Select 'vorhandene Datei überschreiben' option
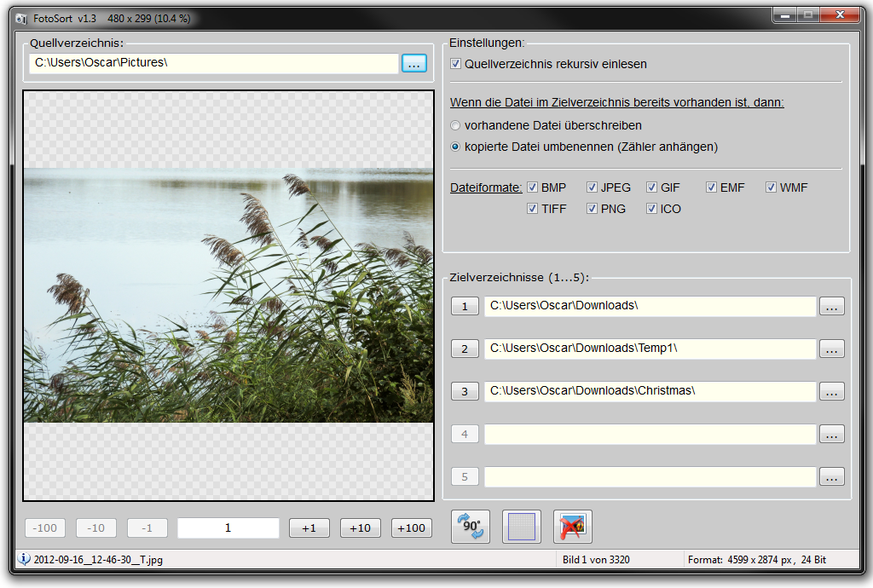873x588 pixels. click(x=456, y=125)
